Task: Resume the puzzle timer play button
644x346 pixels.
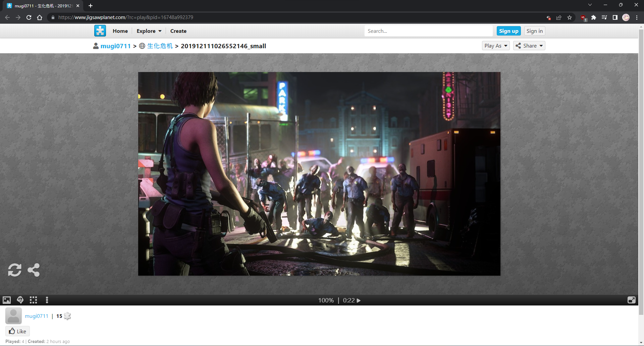Action: point(359,300)
